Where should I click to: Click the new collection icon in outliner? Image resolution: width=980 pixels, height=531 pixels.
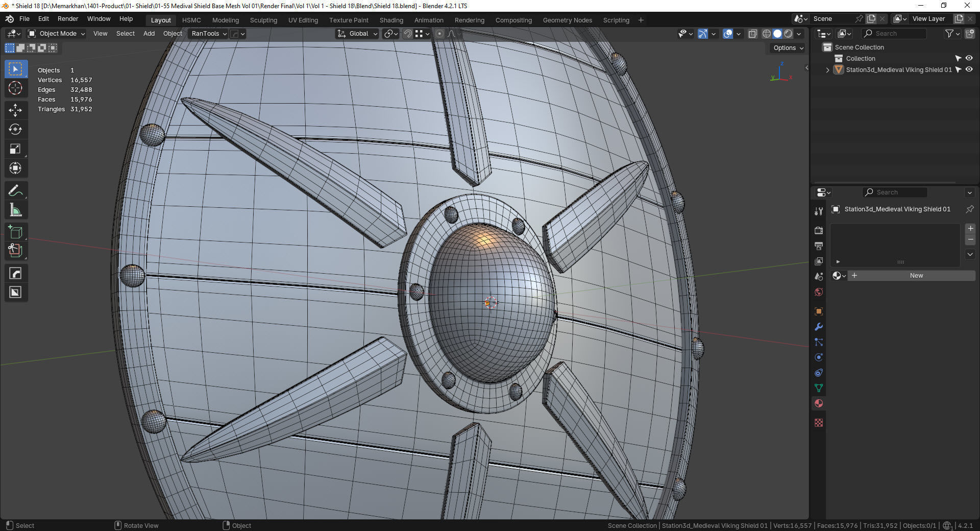click(x=970, y=34)
